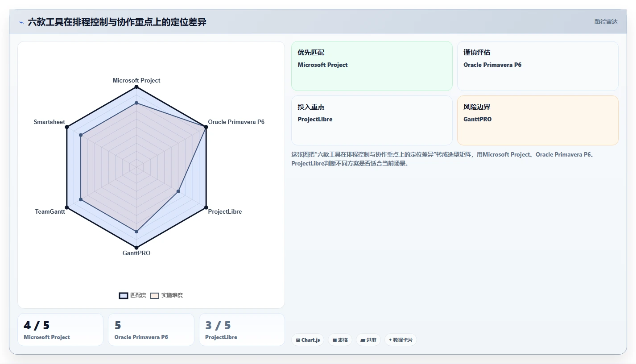
Task: Toggle the 匹配度 legend item
Action: [x=132, y=295]
